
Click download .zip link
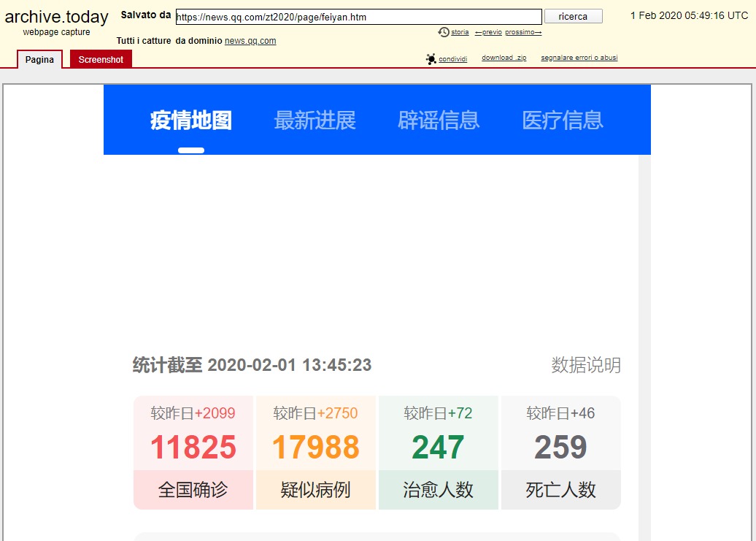point(504,58)
